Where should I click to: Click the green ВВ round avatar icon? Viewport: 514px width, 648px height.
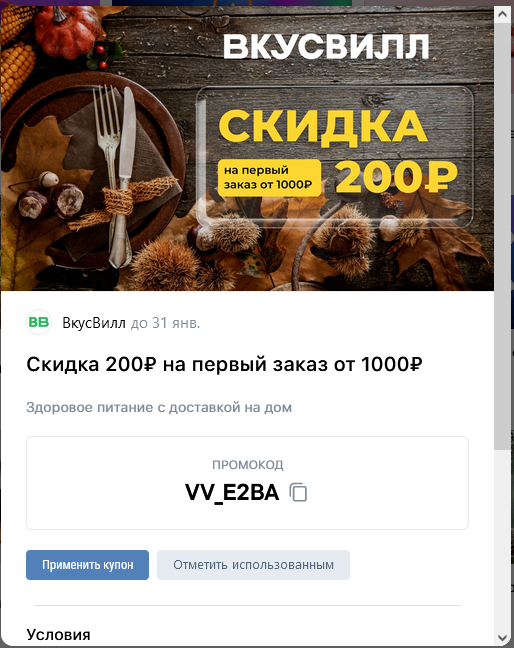point(39,322)
